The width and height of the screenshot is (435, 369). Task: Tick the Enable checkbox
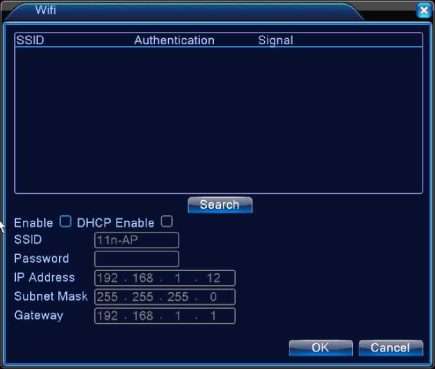(x=65, y=221)
